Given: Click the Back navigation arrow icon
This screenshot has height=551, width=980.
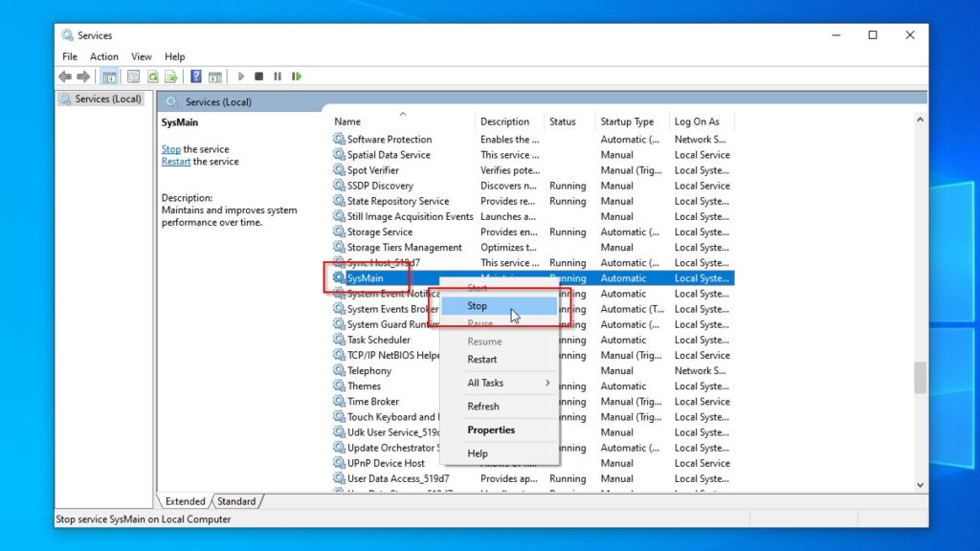Looking at the screenshot, I should [x=65, y=77].
